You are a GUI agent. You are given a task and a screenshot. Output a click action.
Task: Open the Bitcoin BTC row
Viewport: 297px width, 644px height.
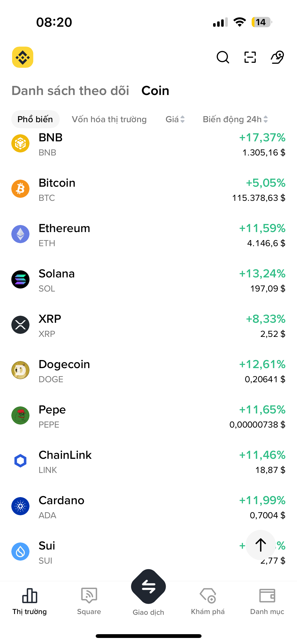click(x=148, y=189)
